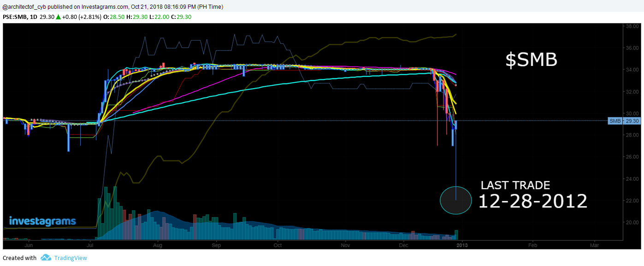The image size is (644, 266).
Task: Select the PSE:SMB ticker symbol legend
Action: coord(15,17)
